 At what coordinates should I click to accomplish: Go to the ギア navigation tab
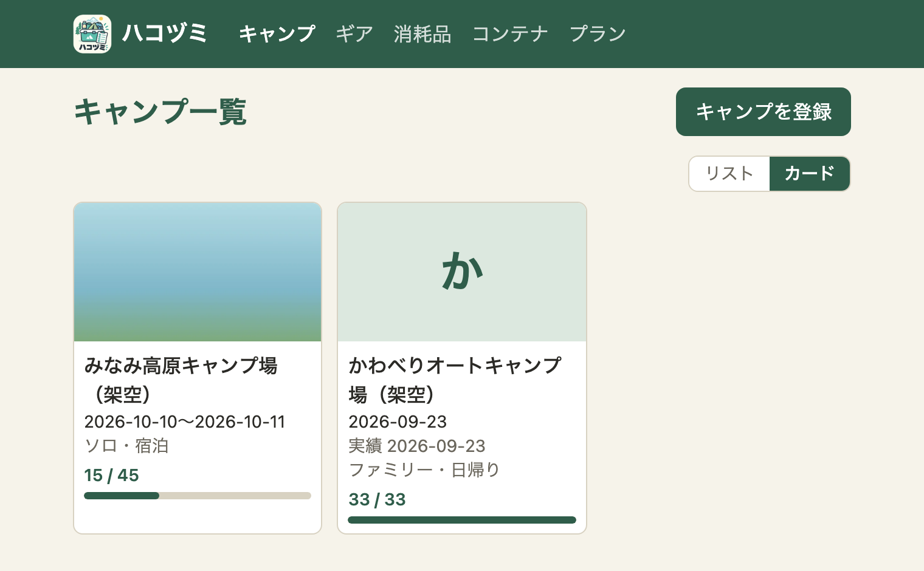pyautogui.click(x=354, y=34)
